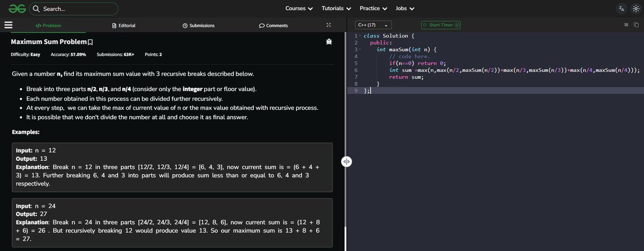This screenshot has height=251, width=644.
Task: Switch to the Comments tab
Action: coord(273,25)
